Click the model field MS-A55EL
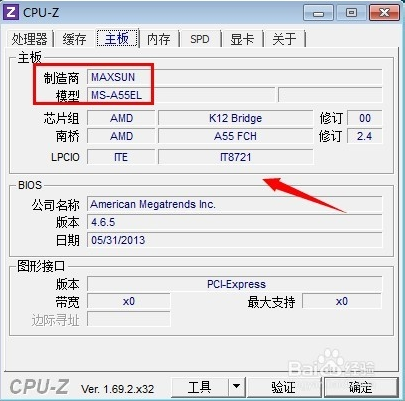The height and width of the screenshot is (401, 405). tap(181, 95)
